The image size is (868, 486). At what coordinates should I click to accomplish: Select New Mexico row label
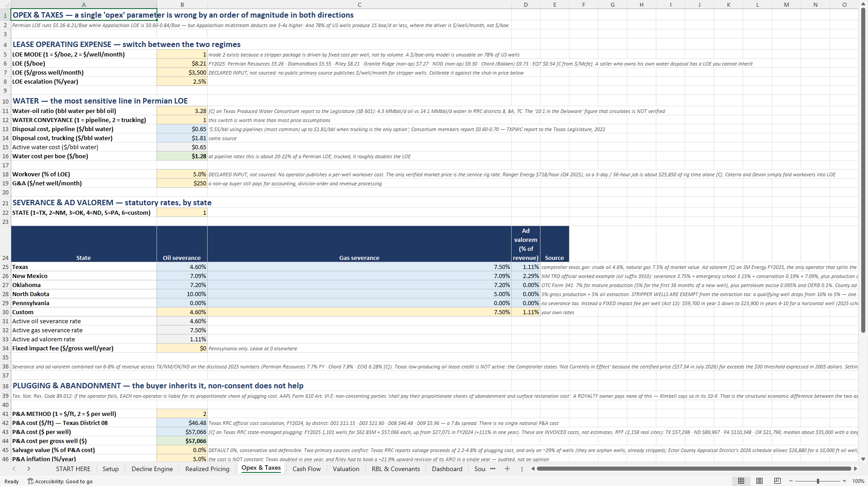(x=84, y=276)
